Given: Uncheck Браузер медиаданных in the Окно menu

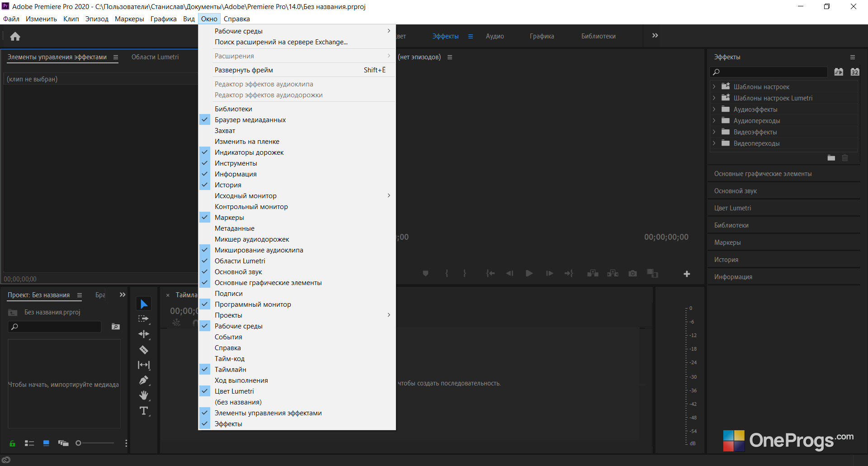Looking at the screenshot, I should click(297, 120).
